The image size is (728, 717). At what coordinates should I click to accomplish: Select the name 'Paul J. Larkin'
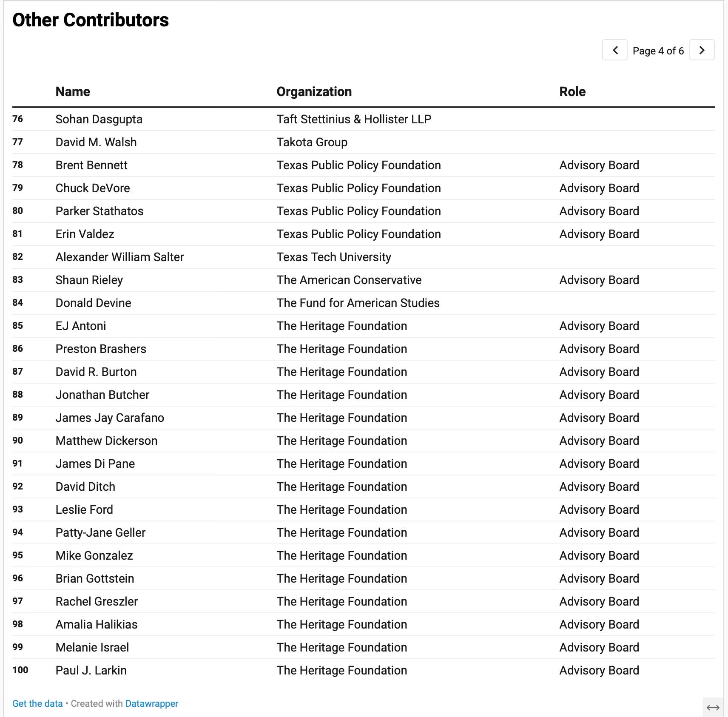[91, 670]
